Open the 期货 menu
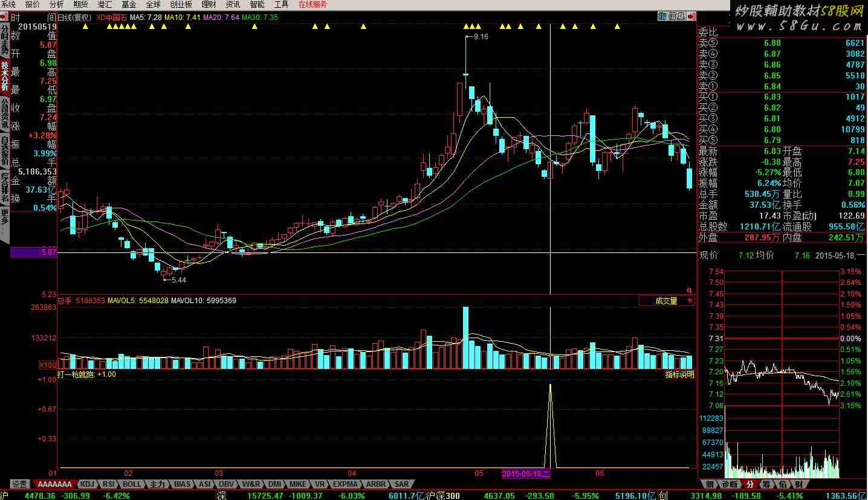 click(x=80, y=4)
